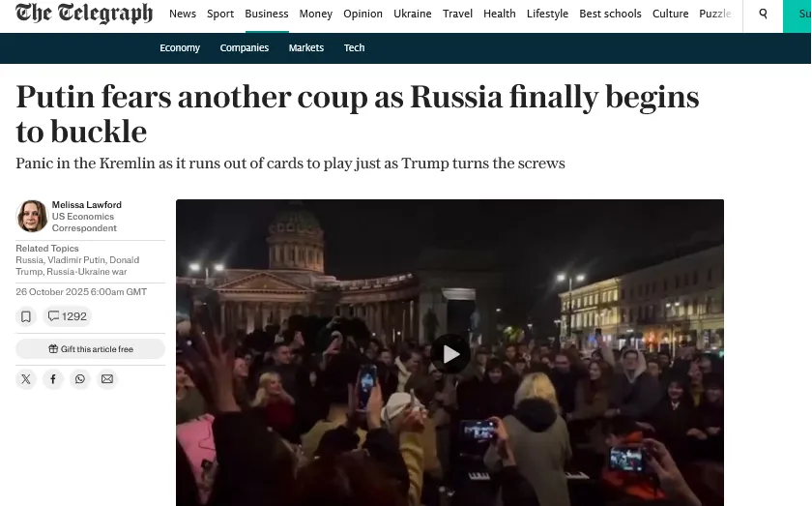Open the Tech subsection

[354, 47]
